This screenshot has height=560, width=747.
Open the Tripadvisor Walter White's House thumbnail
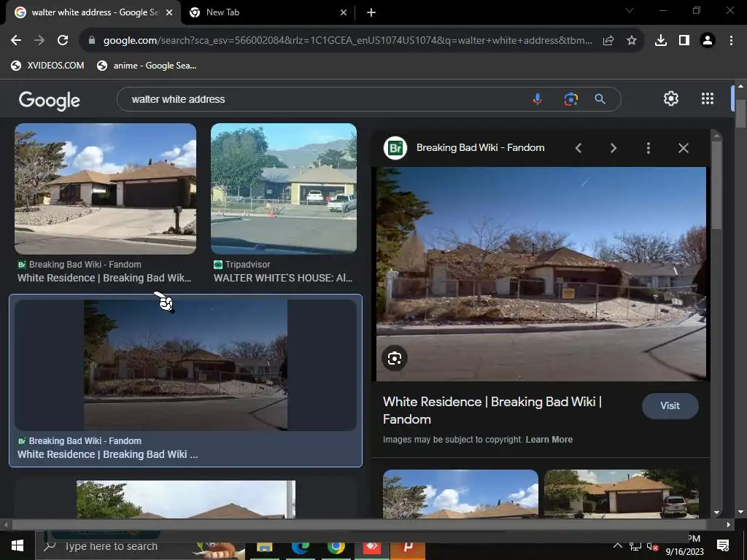(x=284, y=188)
